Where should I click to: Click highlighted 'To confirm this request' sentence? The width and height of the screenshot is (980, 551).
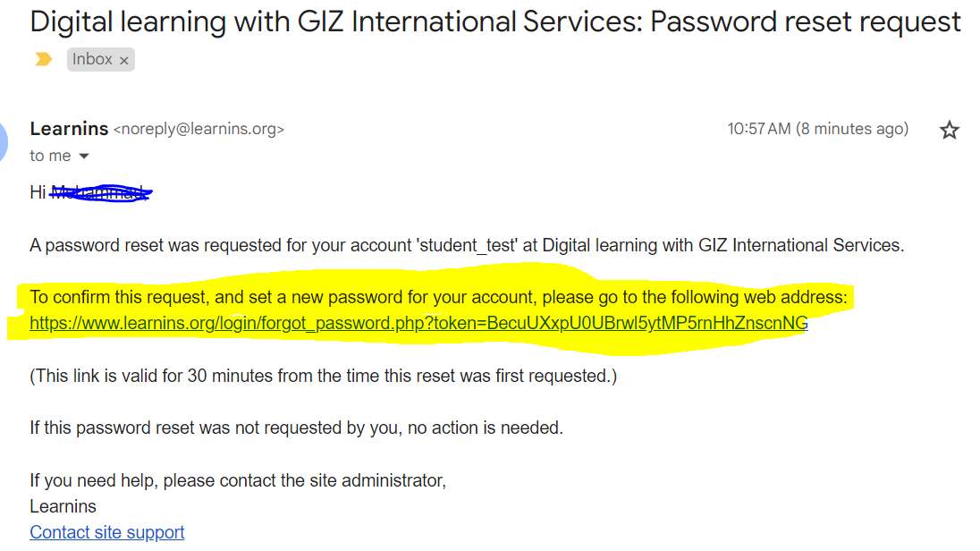(438, 297)
